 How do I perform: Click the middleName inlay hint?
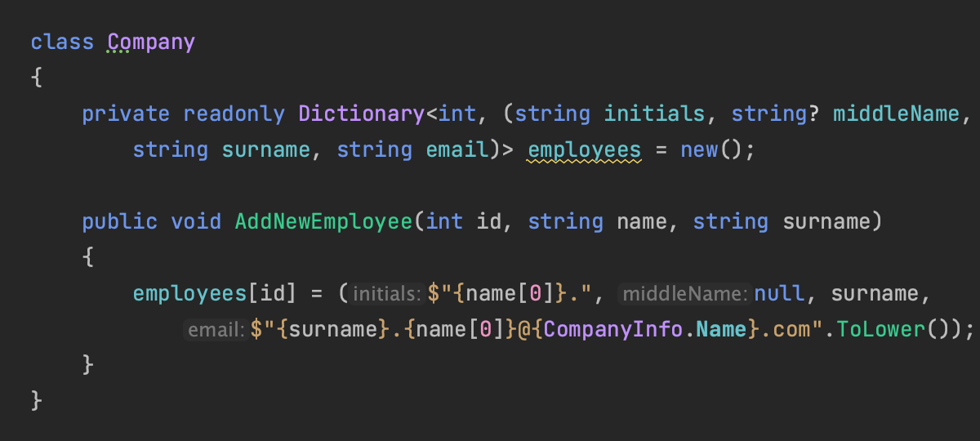[x=684, y=294]
